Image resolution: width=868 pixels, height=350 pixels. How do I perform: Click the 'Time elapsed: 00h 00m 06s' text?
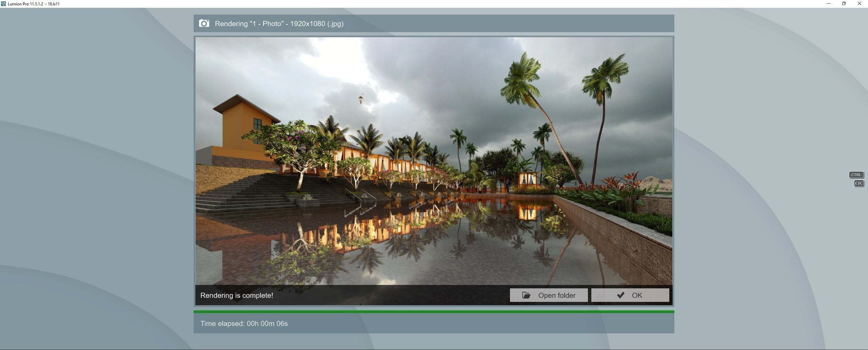244,324
